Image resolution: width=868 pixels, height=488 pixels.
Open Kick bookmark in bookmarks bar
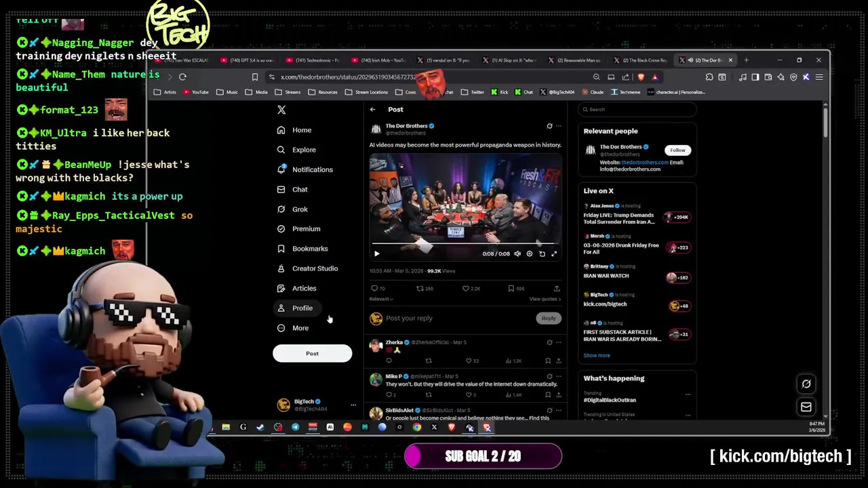[499, 92]
